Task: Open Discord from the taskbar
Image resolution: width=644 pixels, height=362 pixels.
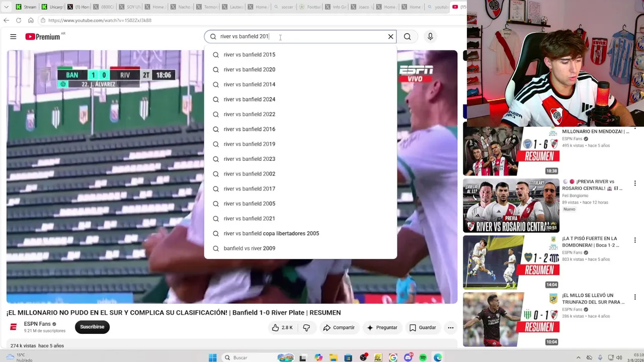Action: tap(408, 357)
